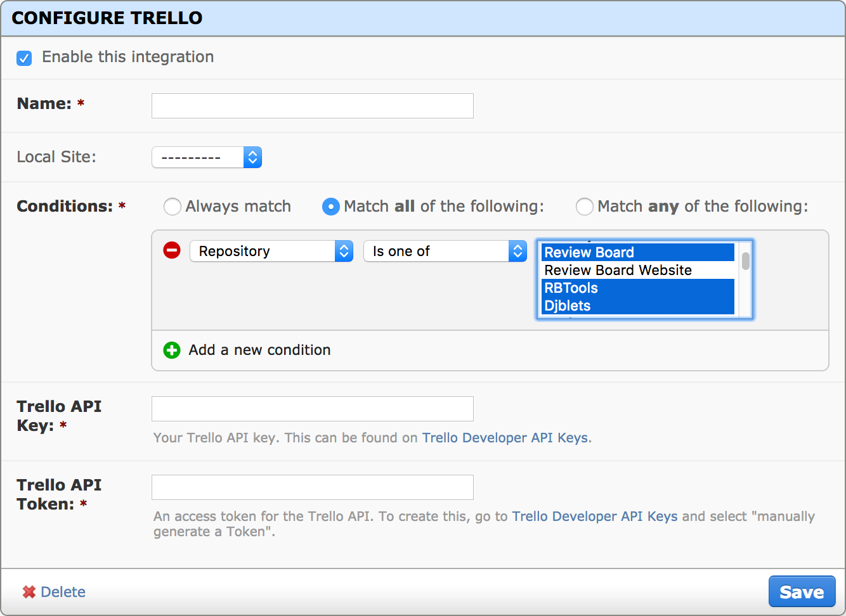Click the Name input field
Image resolution: width=846 pixels, height=616 pixels.
[x=313, y=106]
